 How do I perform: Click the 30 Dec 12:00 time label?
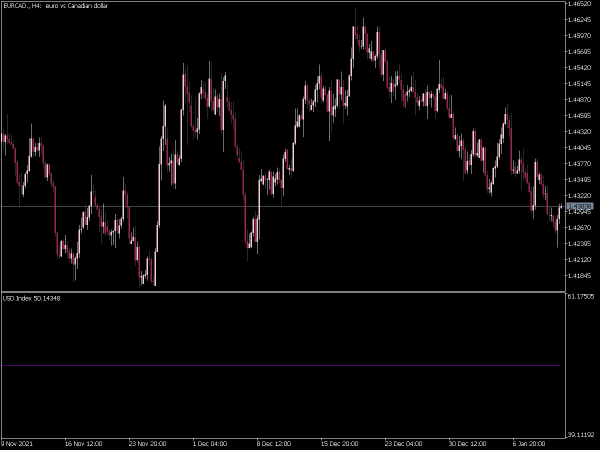(x=468, y=444)
